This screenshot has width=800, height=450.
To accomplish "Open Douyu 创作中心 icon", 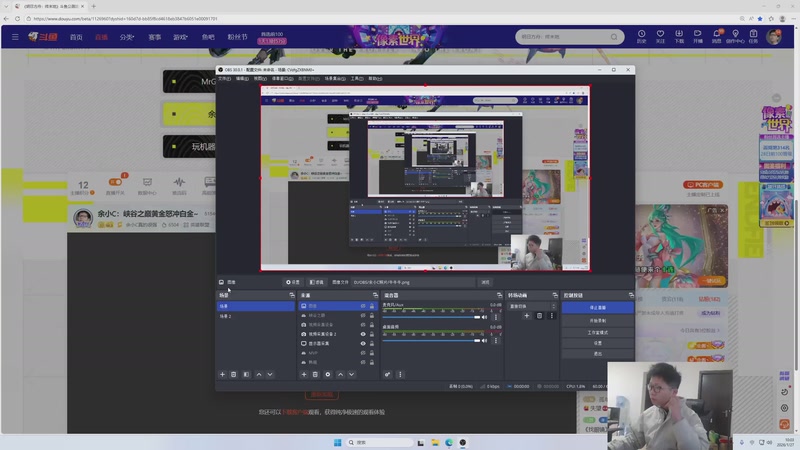I will pyautogui.click(x=735, y=36).
